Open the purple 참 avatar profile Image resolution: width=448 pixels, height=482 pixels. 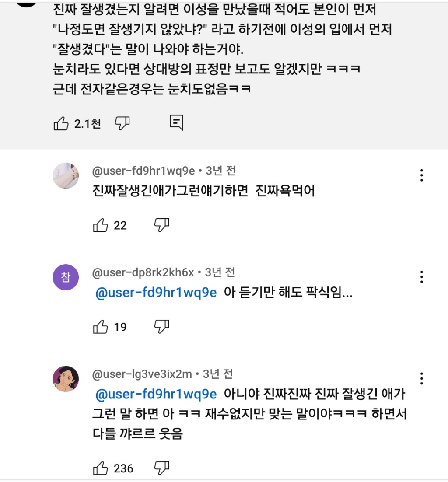66,277
